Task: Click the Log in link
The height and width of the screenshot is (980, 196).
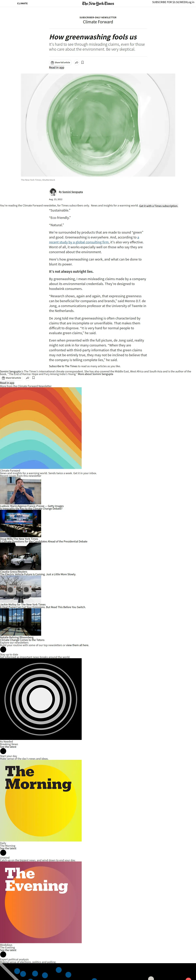Action: point(191,2)
